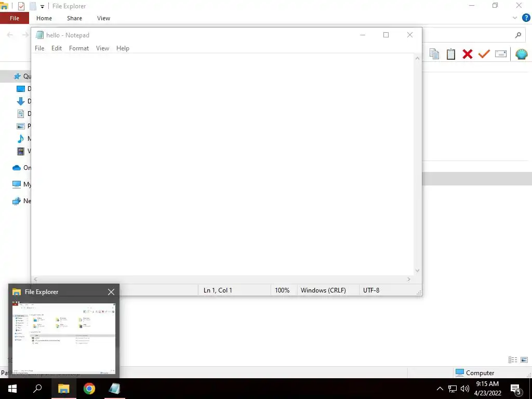Open the Share ribbon tab

click(x=74, y=18)
